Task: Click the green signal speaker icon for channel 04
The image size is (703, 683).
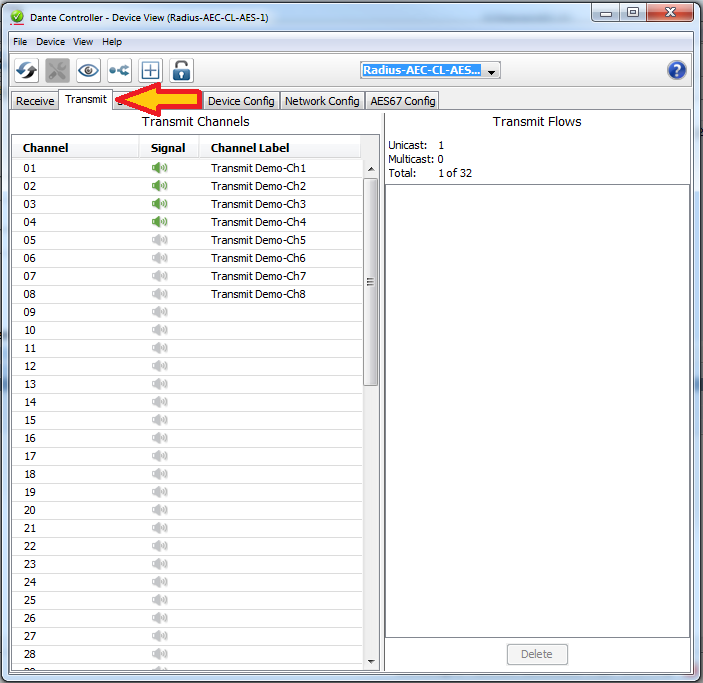Action: (159, 222)
